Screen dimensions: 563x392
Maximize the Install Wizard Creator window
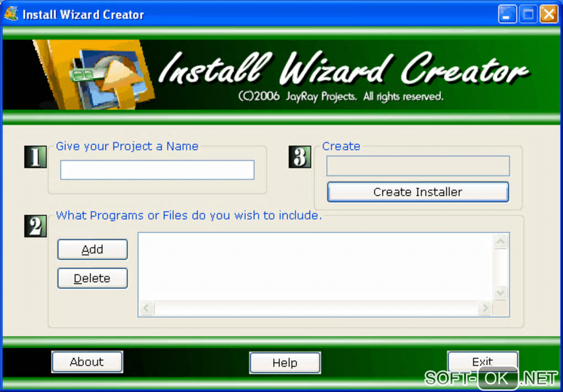point(528,14)
